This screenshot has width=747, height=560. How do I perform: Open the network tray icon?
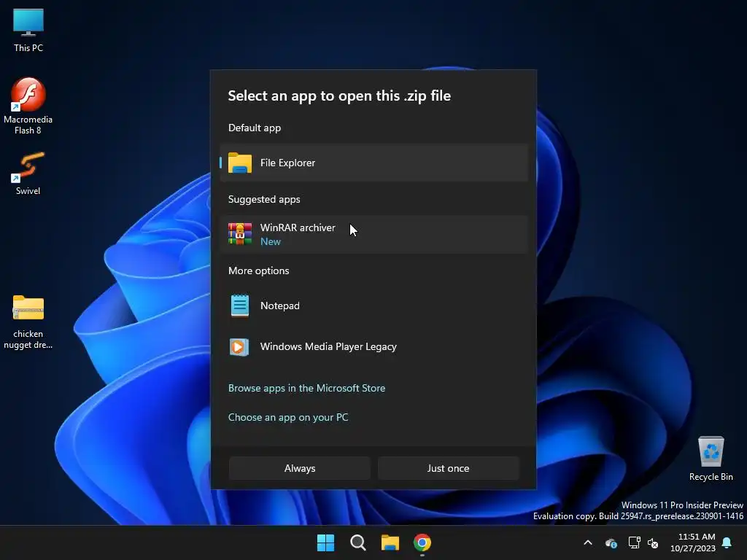[x=634, y=542]
